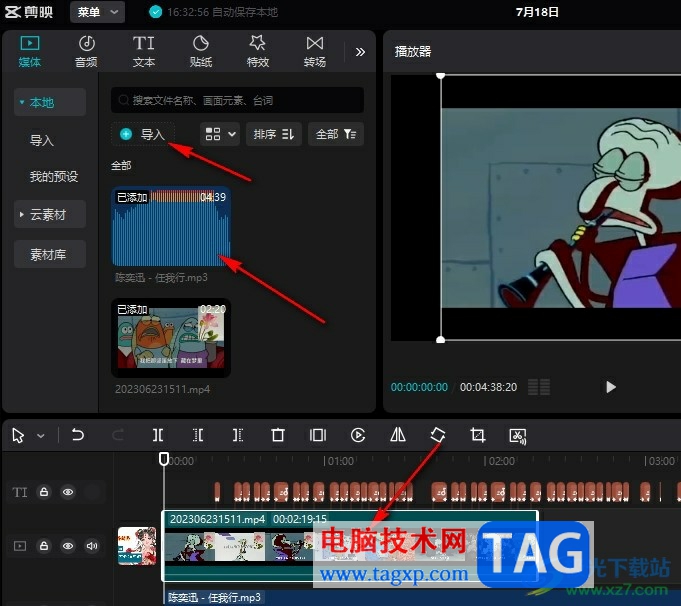Click the redo arrow icon

(x=118, y=435)
